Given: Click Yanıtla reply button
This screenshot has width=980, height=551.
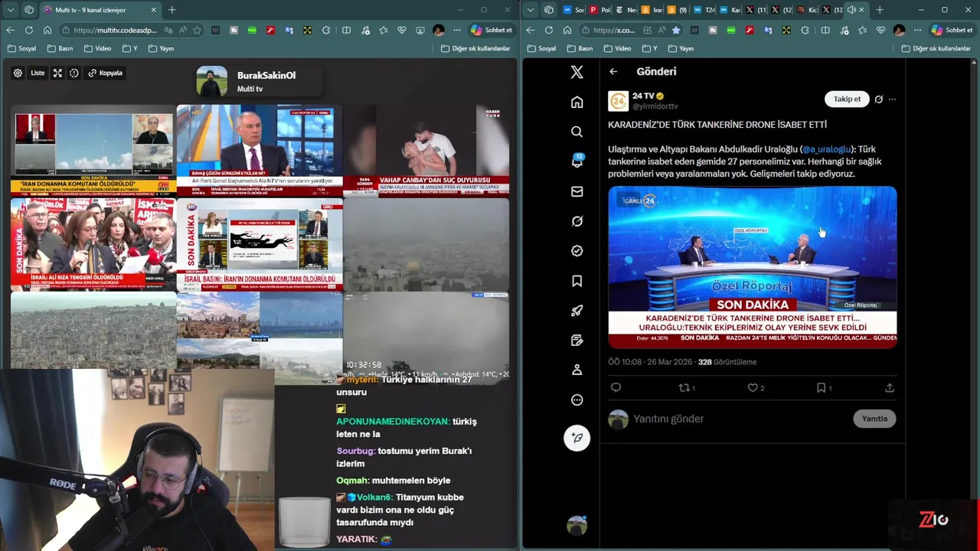Looking at the screenshot, I should point(874,419).
